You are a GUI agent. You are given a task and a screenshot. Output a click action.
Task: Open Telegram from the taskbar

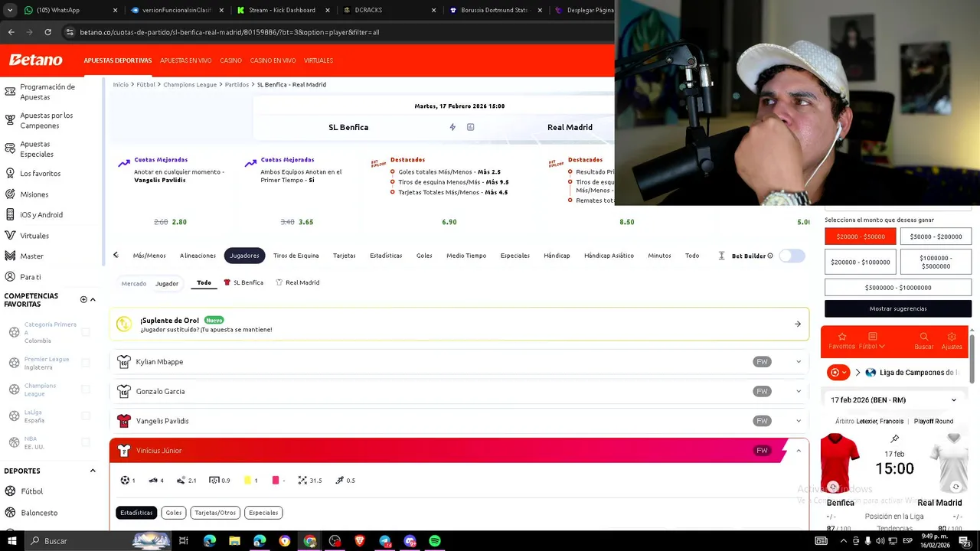pos(385,541)
